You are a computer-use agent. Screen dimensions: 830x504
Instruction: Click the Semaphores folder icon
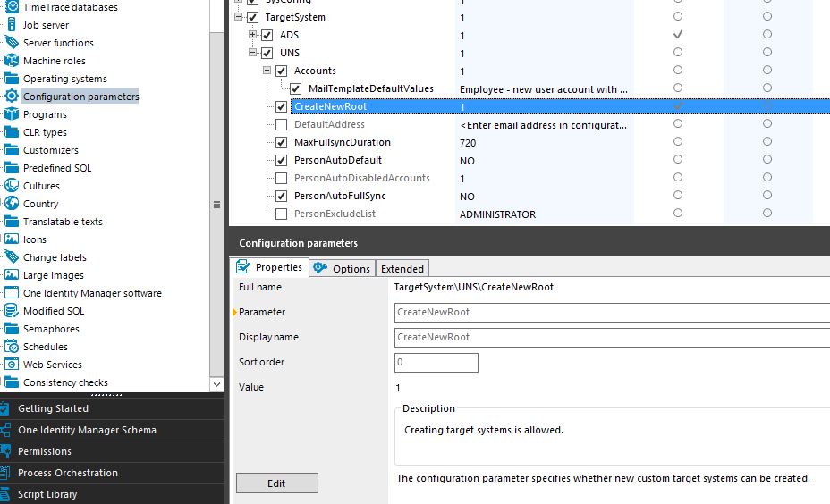click(11, 329)
